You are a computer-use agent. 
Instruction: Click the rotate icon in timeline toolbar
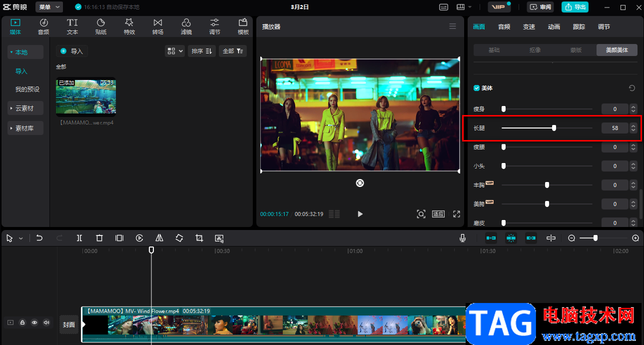click(x=179, y=238)
